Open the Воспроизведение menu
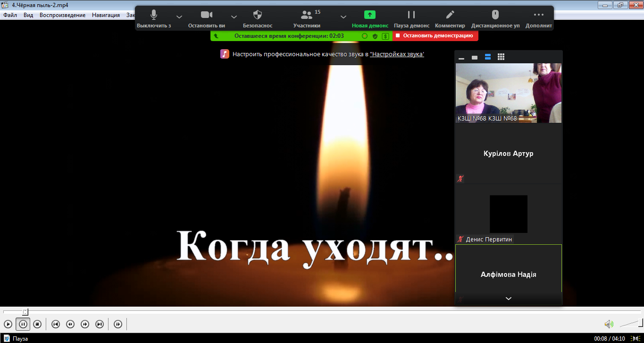Viewport: 644px width, 343px height. coord(63,15)
